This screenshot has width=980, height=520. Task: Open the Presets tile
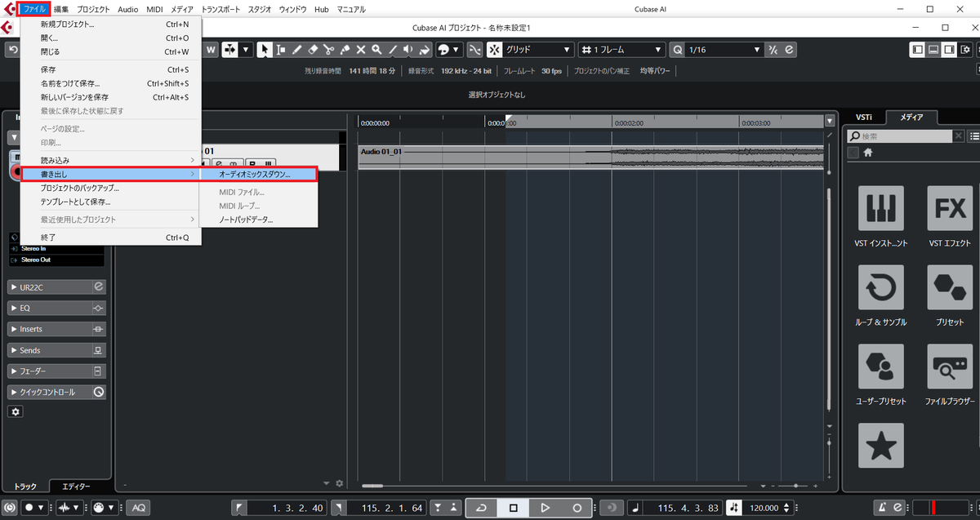coord(951,287)
